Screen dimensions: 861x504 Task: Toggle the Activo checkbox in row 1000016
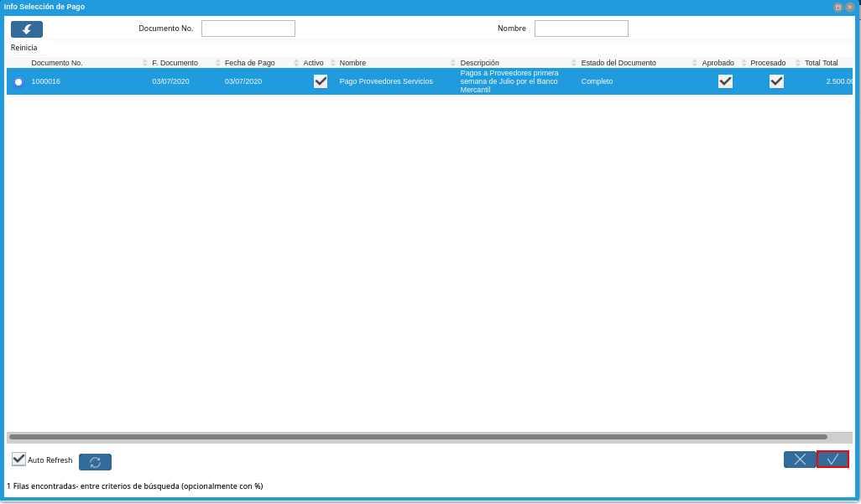[x=321, y=81]
